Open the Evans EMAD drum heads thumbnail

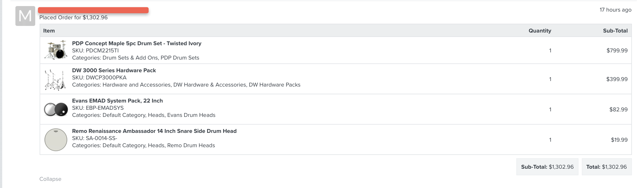click(56, 109)
